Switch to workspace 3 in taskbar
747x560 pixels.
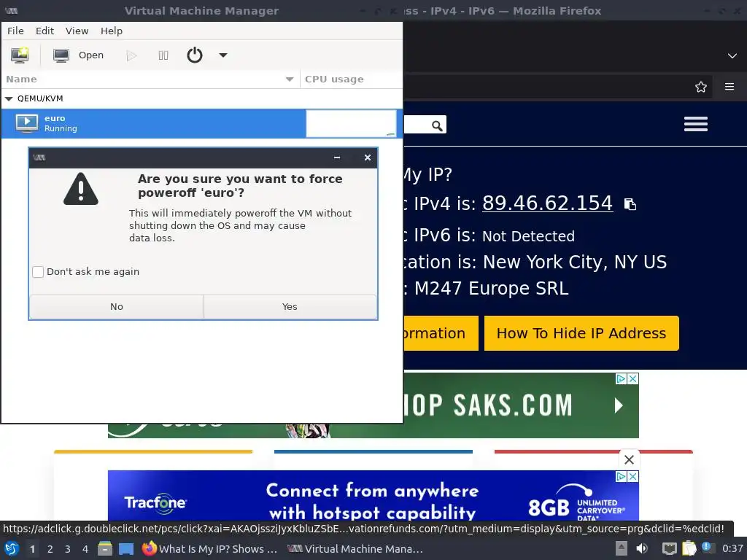68,549
